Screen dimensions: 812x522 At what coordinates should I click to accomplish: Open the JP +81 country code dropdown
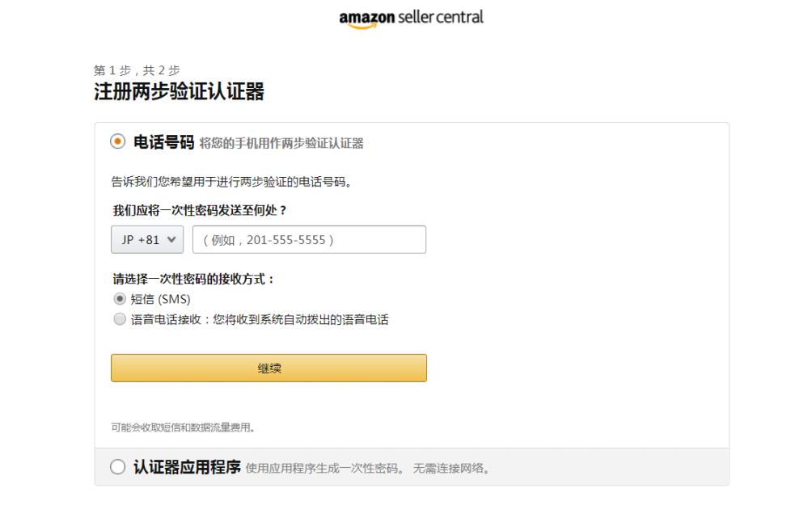click(x=148, y=240)
